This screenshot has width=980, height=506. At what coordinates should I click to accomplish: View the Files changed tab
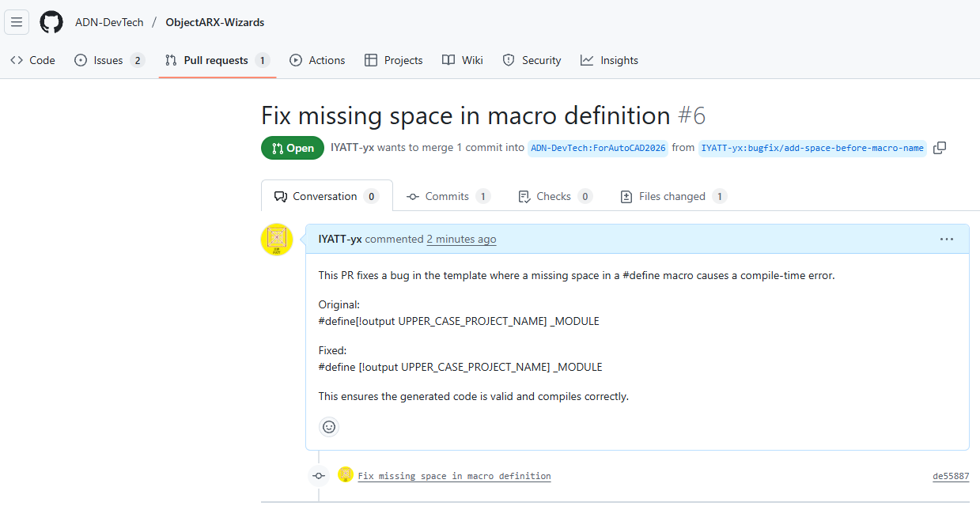coord(672,196)
